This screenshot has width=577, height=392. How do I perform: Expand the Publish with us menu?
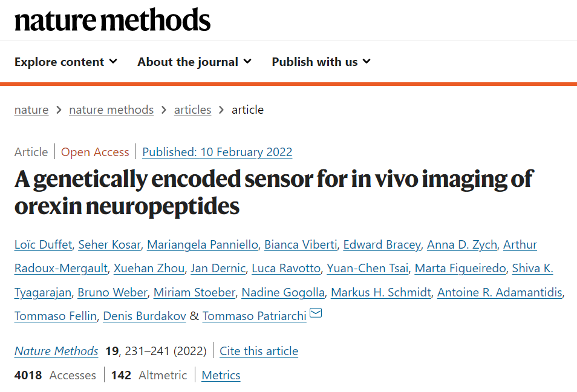(321, 62)
